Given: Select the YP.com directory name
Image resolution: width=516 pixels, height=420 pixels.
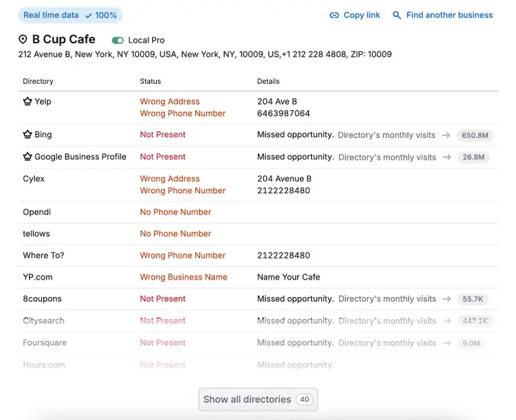Looking at the screenshot, I should (x=38, y=277).
